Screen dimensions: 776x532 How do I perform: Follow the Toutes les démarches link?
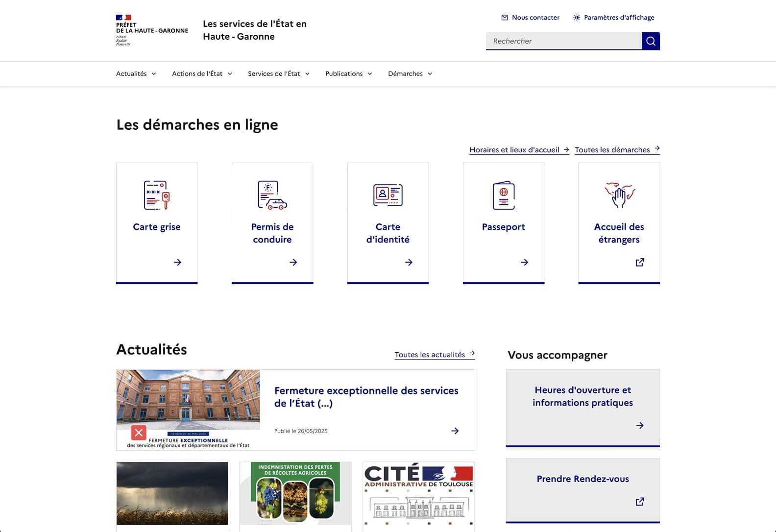pos(617,150)
